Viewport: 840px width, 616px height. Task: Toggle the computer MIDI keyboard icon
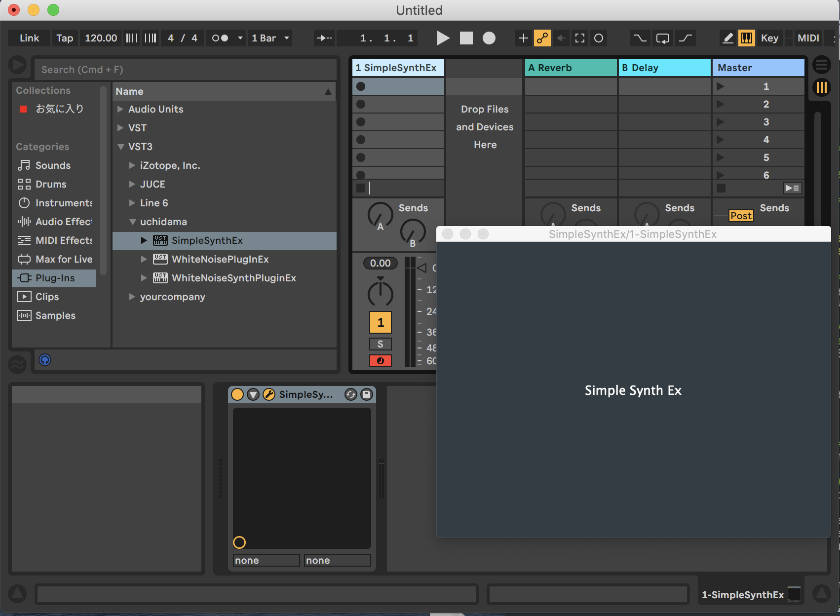coord(747,38)
